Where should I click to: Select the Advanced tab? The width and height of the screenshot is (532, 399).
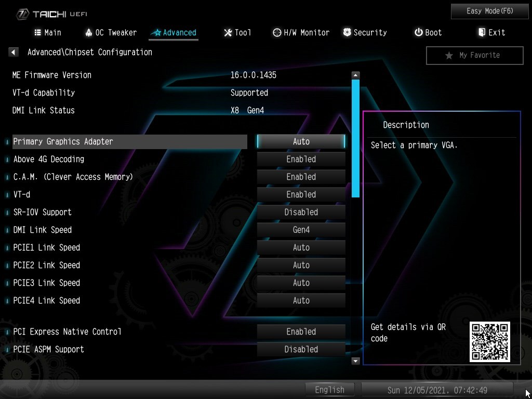pos(174,33)
